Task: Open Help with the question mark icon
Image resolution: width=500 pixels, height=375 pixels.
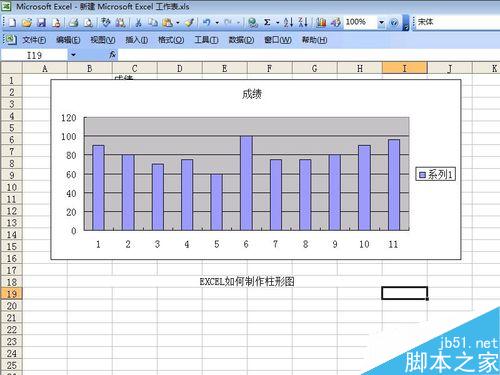Action: (x=394, y=23)
